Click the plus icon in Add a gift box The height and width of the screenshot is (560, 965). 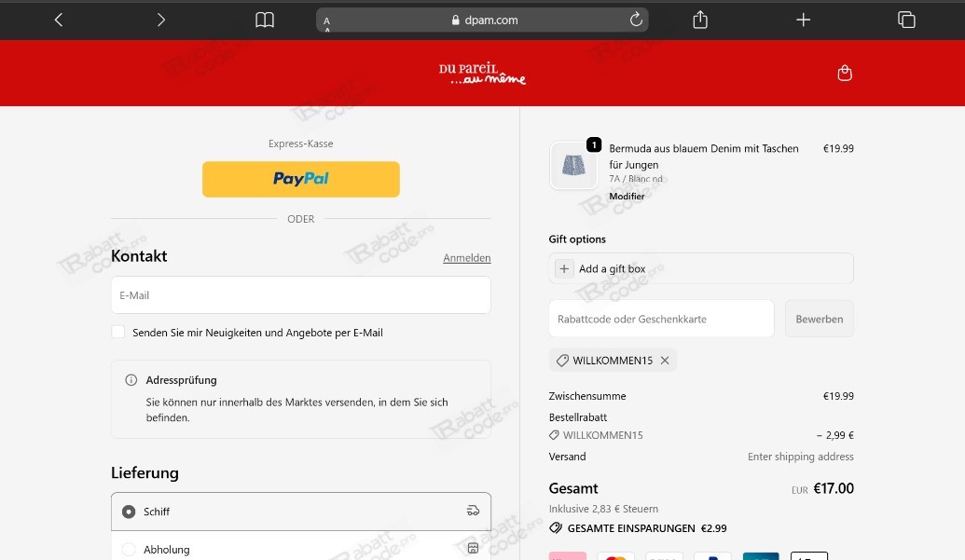[563, 267]
